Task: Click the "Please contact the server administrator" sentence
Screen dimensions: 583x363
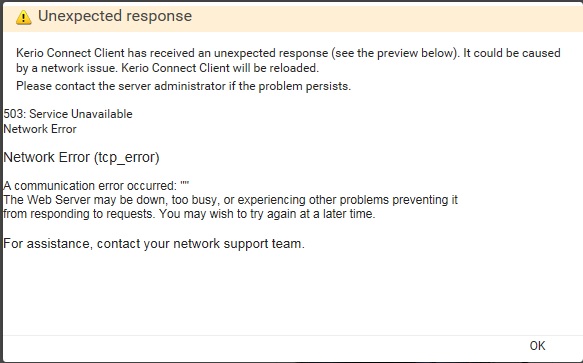Action: (x=183, y=86)
